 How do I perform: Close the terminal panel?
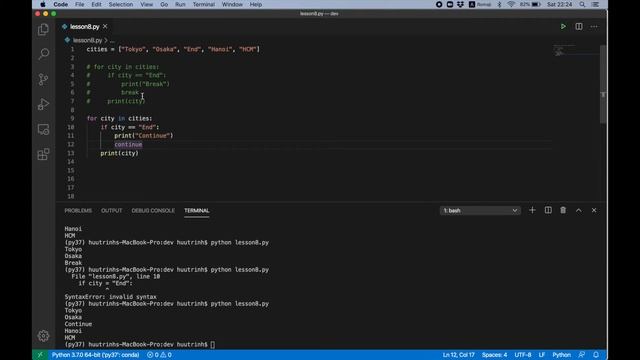click(x=594, y=210)
